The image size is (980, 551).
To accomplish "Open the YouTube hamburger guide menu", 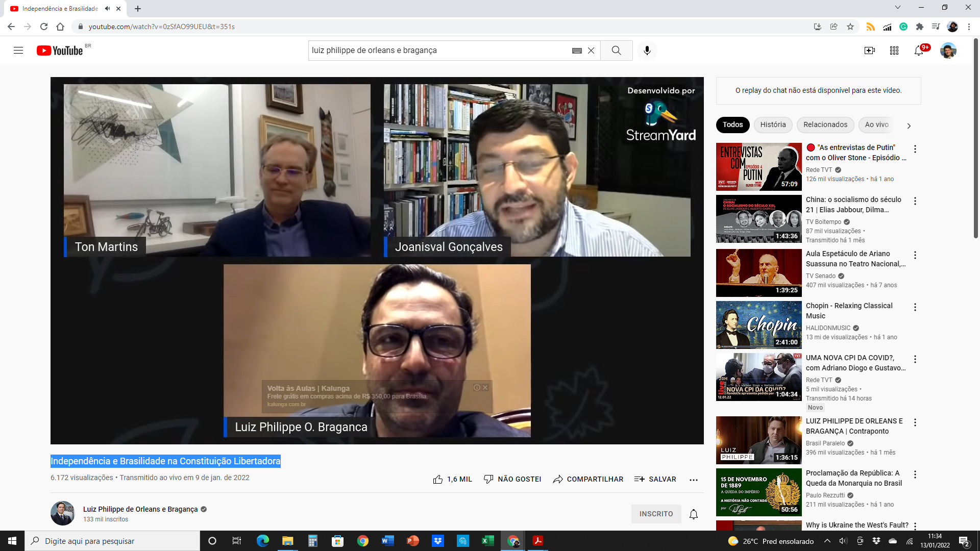I will pyautogui.click(x=18, y=51).
